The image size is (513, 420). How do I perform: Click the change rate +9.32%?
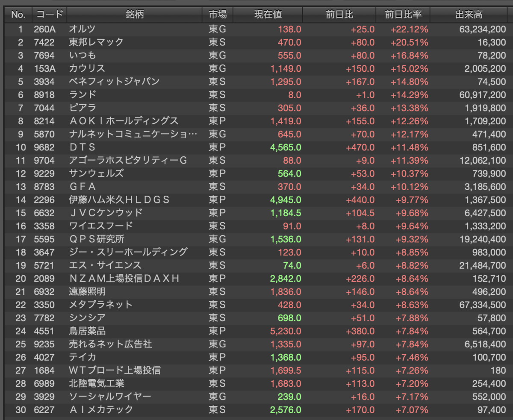click(412, 239)
